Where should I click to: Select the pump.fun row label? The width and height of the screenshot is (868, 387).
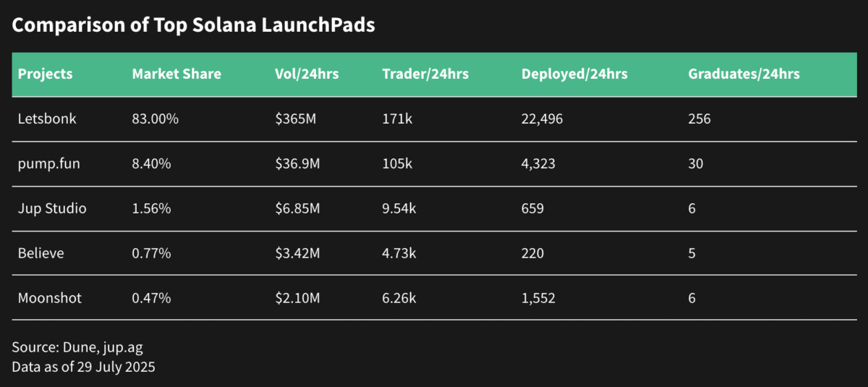(x=48, y=163)
